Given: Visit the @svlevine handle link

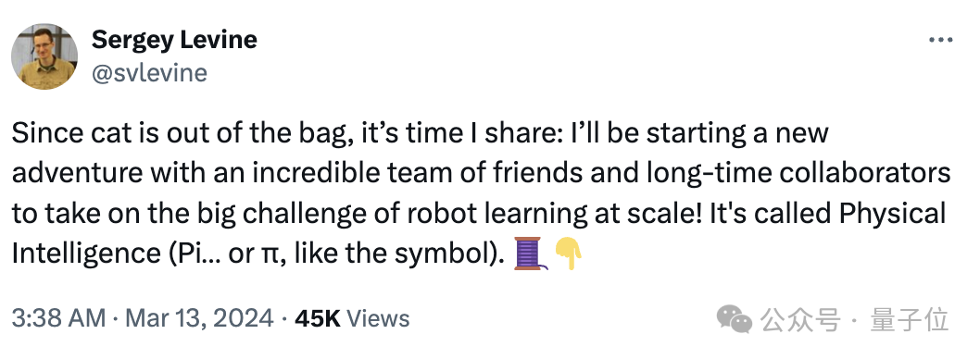Looking at the screenshot, I should pyautogui.click(x=149, y=73).
